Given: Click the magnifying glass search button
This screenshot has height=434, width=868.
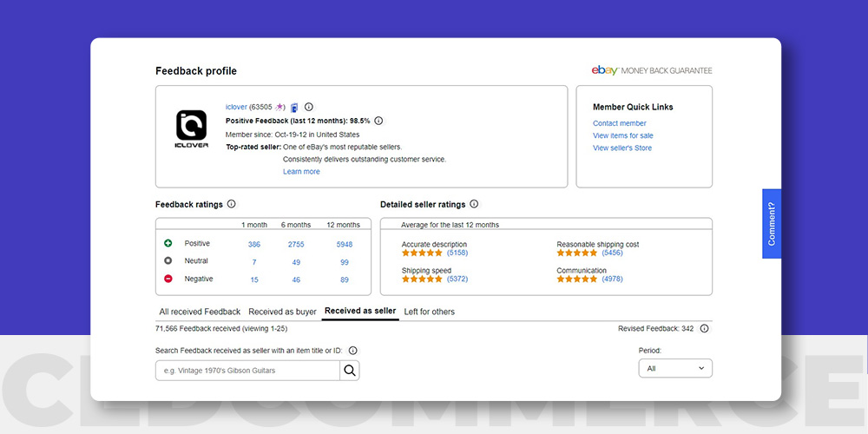Looking at the screenshot, I should [349, 371].
